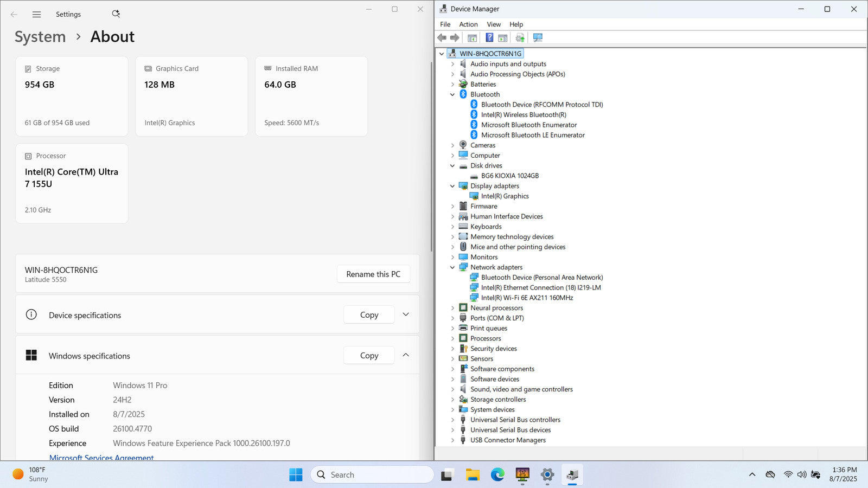This screenshot has width=868, height=488.
Task: Click the Settings search magnifier icon
Action: 116,14
